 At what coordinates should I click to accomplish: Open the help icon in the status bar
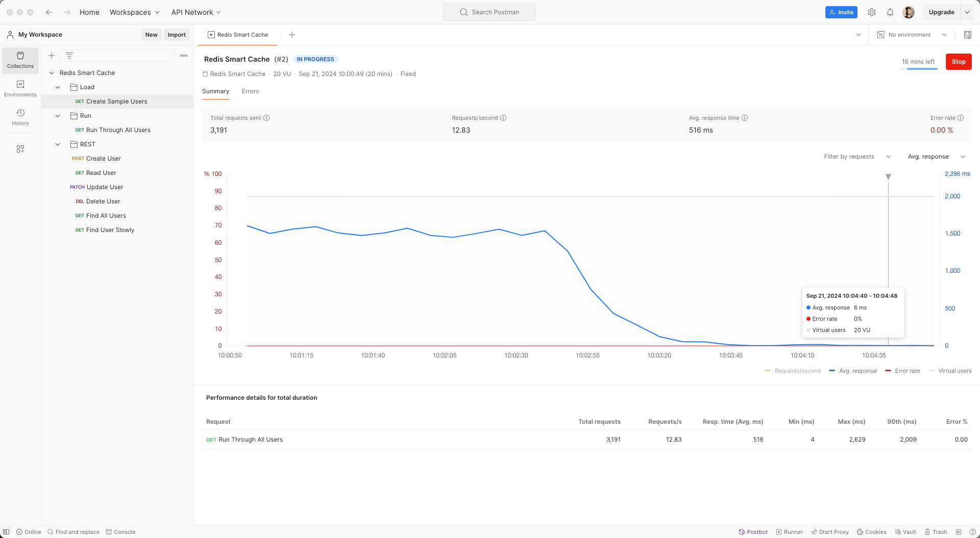[x=973, y=532]
